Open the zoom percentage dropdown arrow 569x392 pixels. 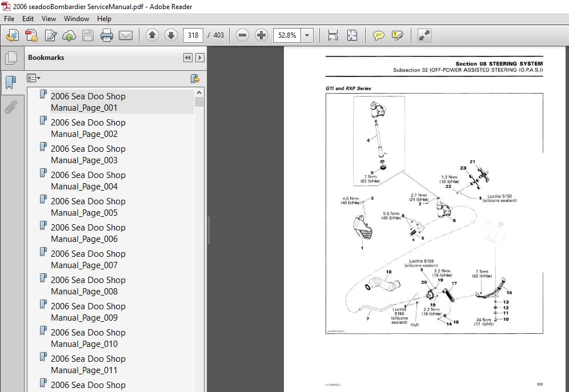tap(307, 35)
